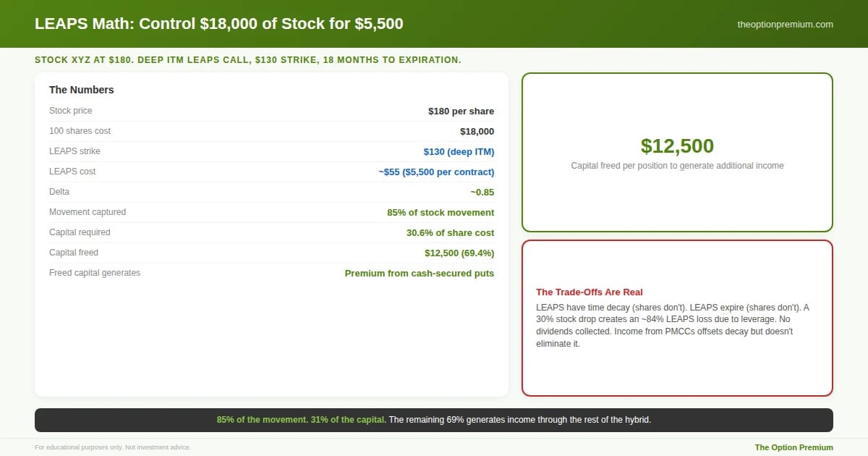Select The Trade-Offs Are Real heading
The width and height of the screenshot is (868, 456).
point(590,292)
